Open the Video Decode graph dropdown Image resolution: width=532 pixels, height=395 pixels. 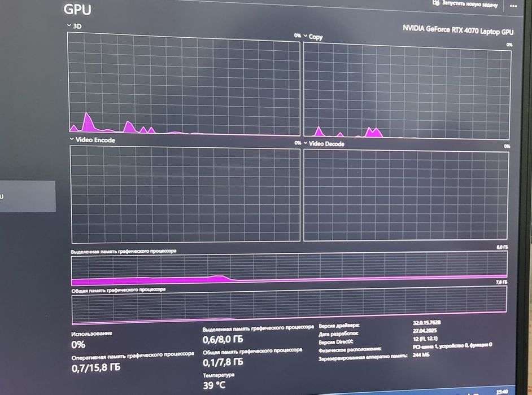tap(306, 143)
